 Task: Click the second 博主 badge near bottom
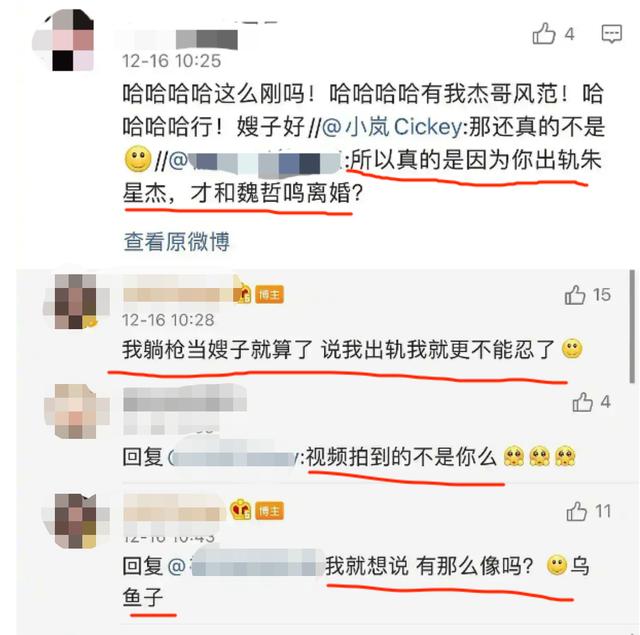click(269, 511)
